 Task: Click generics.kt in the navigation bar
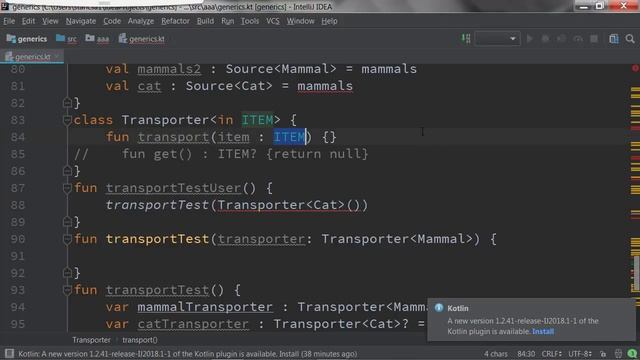(142, 39)
